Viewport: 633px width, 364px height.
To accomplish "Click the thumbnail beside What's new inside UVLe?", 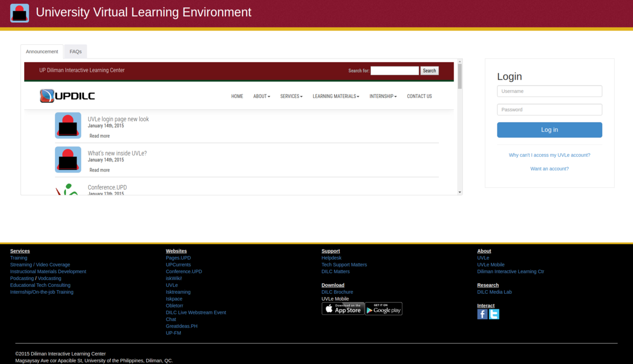I will (68, 160).
